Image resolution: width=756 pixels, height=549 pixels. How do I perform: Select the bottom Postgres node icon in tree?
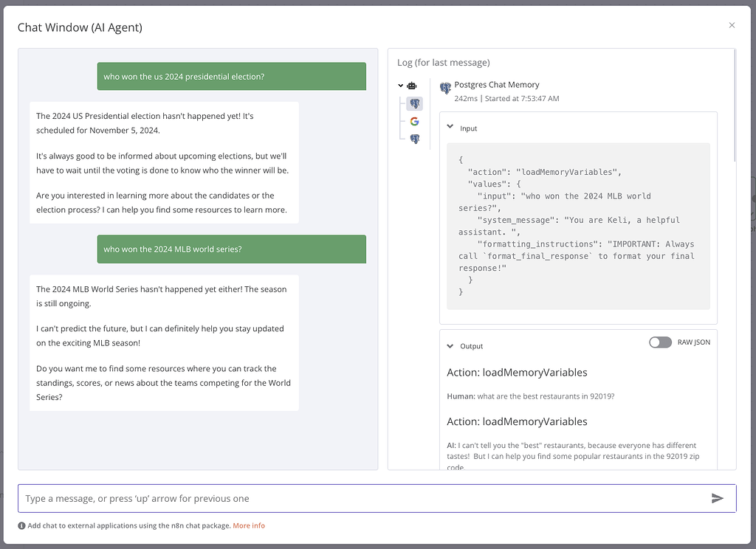coord(414,138)
